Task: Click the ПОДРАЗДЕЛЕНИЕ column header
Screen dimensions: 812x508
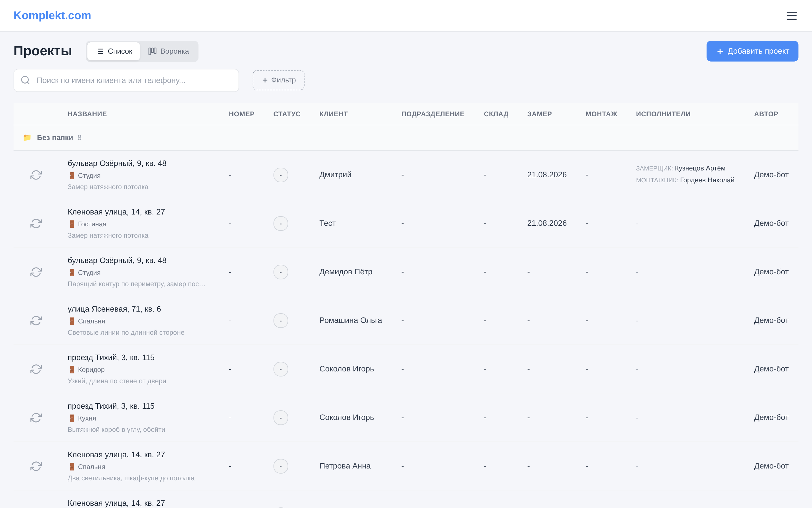Action: tap(433, 114)
